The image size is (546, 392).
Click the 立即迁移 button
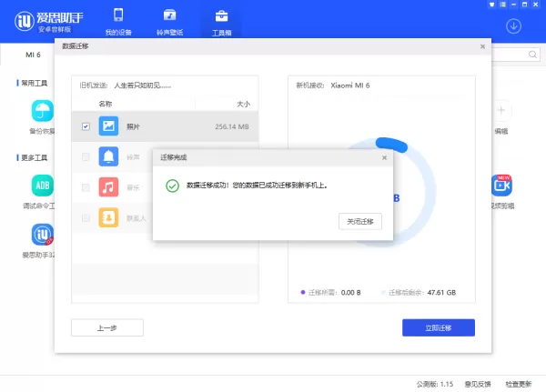coord(439,327)
